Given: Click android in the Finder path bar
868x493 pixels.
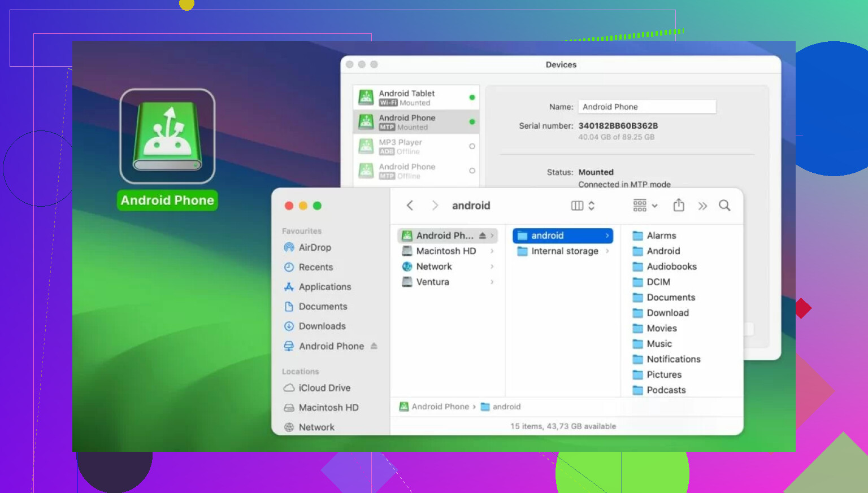Looking at the screenshot, I should (x=501, y=407).
